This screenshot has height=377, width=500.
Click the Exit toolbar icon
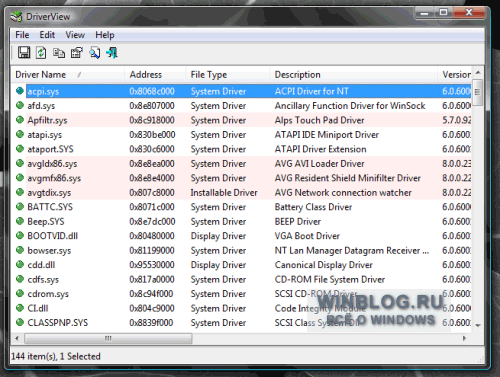tap(112, 53)
